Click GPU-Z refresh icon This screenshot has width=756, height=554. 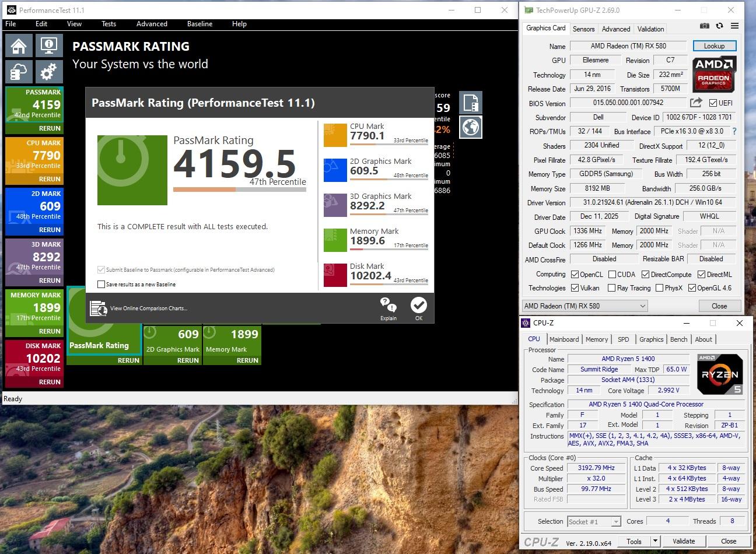coord(720,26)
